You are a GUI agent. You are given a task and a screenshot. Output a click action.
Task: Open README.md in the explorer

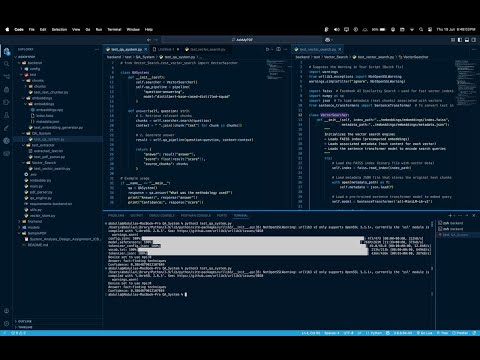38,245
